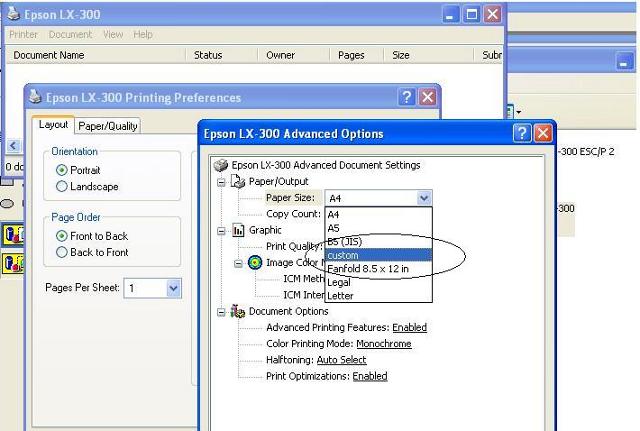This screenshot has width=640, height=431.
Task: Open the Pages Per Sheet dropdown
Action: 173,288
